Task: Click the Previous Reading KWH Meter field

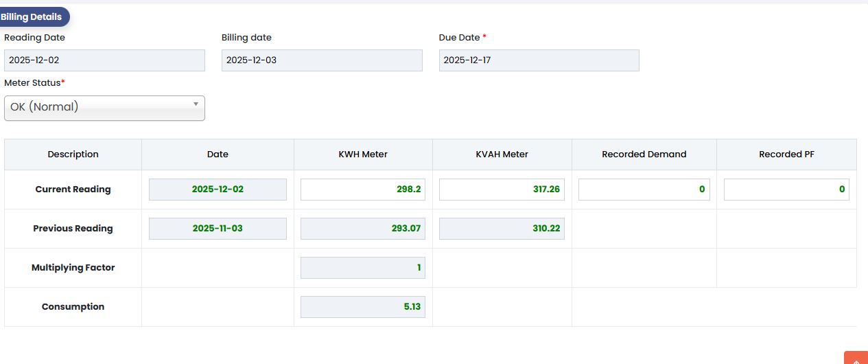Action: [363, 229]
